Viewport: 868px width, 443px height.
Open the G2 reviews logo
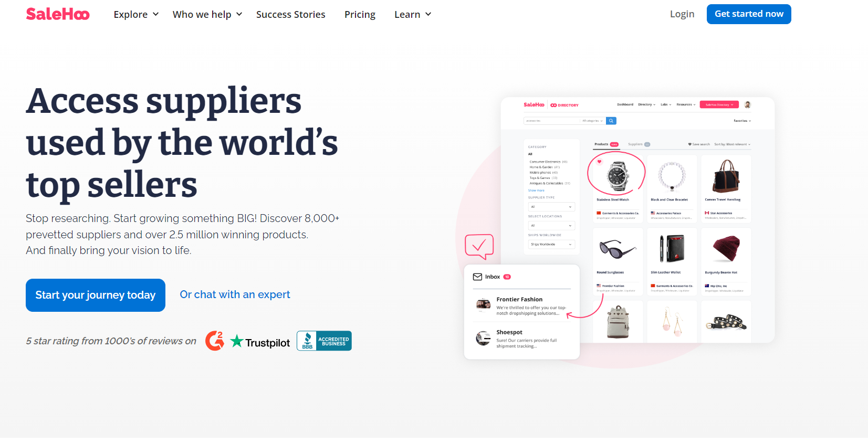215,341
